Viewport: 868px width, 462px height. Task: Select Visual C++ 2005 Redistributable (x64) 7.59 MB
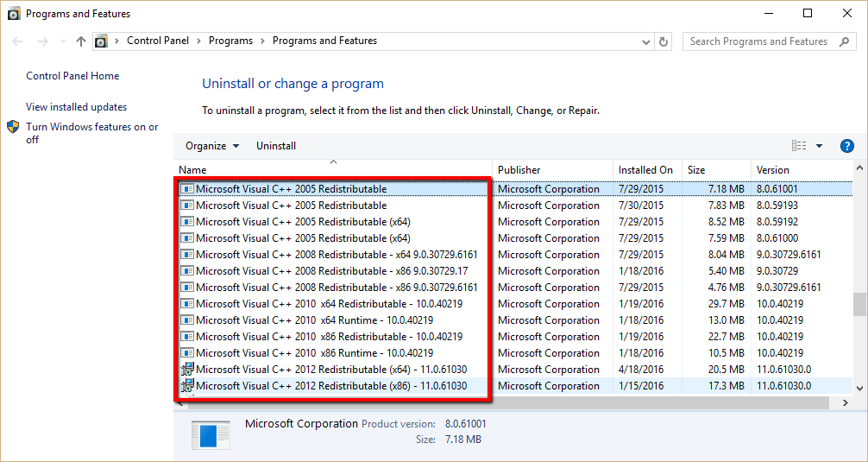click(513, 238)
